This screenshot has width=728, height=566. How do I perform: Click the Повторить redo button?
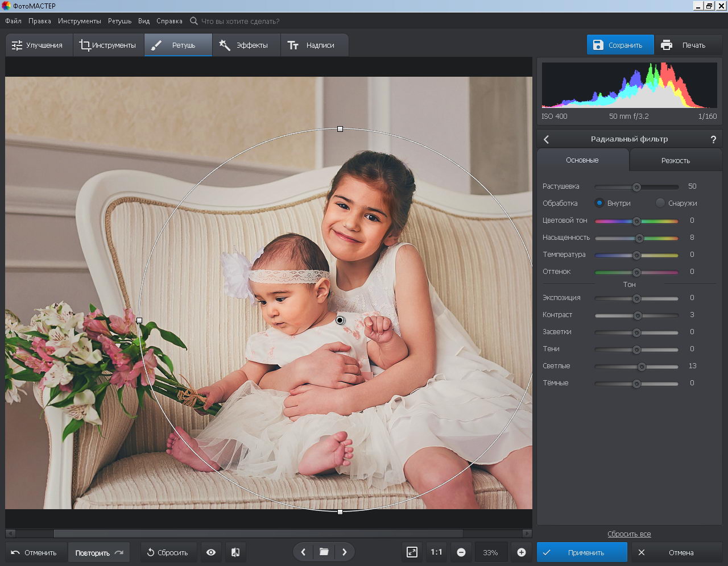click(x=99, y=552)
